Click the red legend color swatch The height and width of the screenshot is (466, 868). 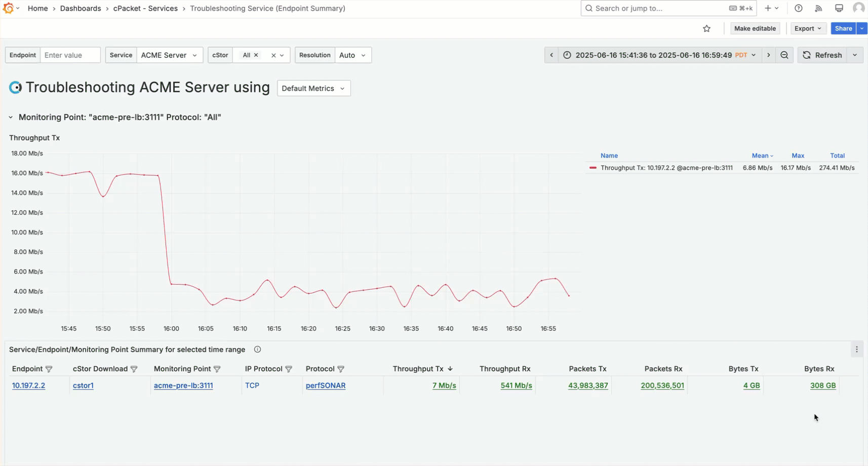pyautogui.click(x=593, y=168)
